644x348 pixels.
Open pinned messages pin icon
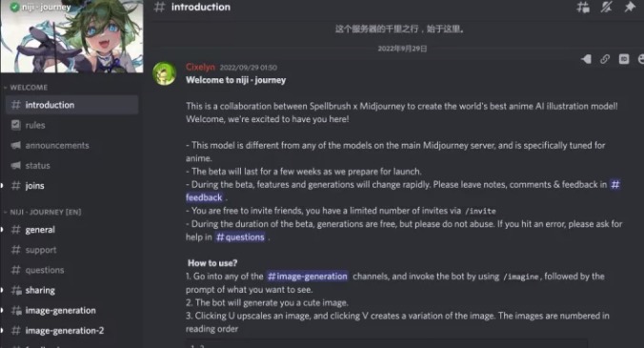(x=630, y=7)
